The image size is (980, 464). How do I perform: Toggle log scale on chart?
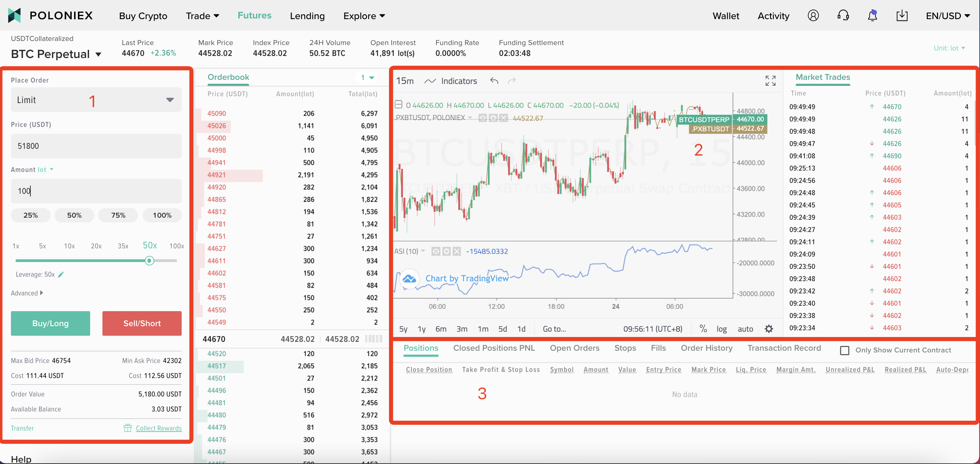(721, 329)
